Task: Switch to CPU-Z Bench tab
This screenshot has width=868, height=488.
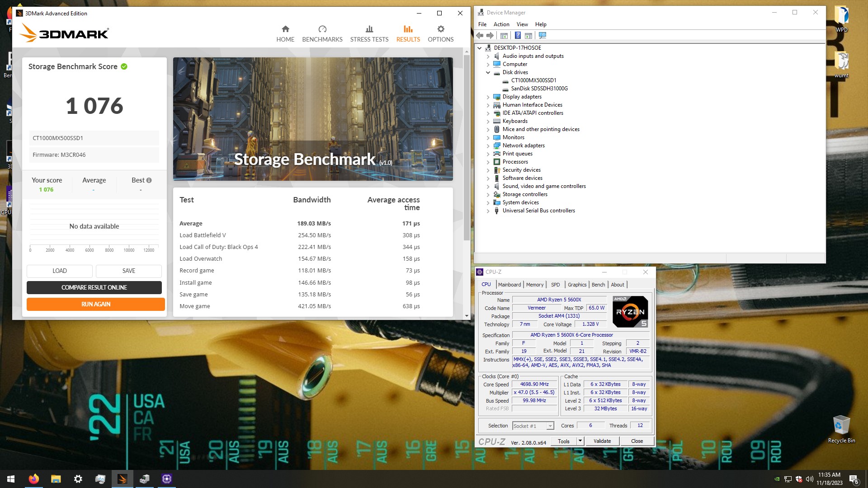Action: (598, 285)
